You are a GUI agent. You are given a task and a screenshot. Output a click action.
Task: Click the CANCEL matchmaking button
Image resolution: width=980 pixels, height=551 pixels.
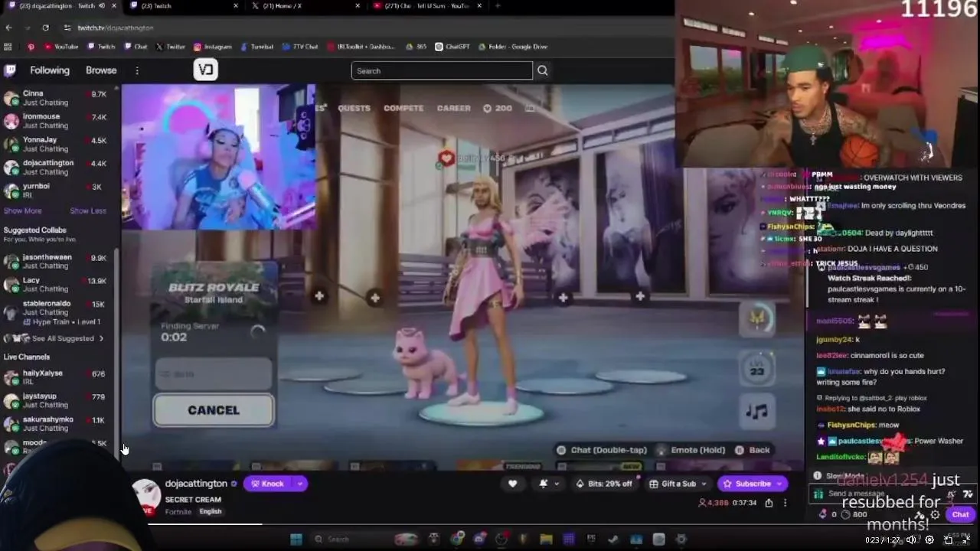214,410
